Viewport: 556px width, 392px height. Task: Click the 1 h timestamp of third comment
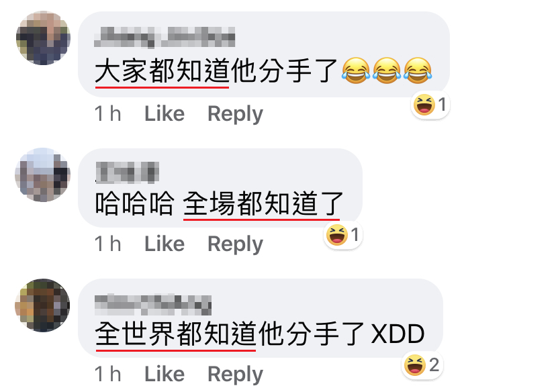point(108,374)
